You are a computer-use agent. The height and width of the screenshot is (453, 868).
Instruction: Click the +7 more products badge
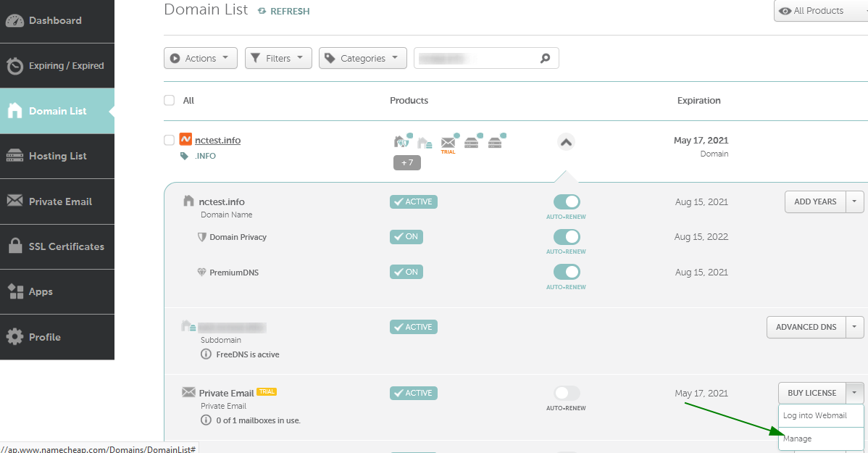point(407,163)
